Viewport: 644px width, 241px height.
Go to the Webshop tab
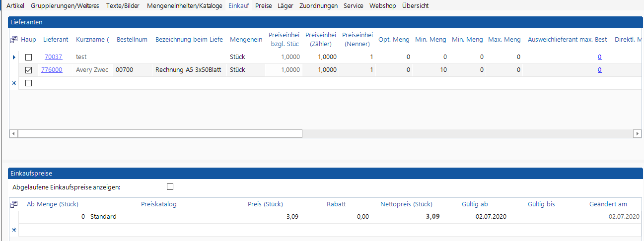click(382, 6)
